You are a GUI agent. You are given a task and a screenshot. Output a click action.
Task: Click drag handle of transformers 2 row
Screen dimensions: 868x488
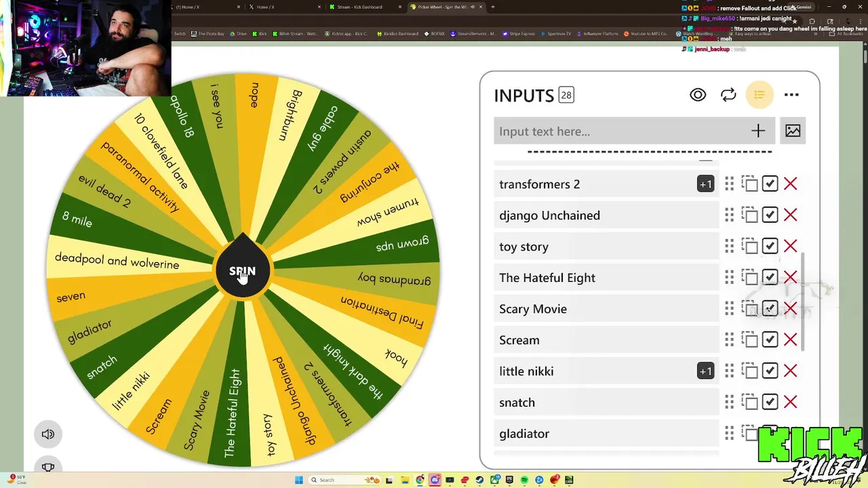tap(729, 184)
